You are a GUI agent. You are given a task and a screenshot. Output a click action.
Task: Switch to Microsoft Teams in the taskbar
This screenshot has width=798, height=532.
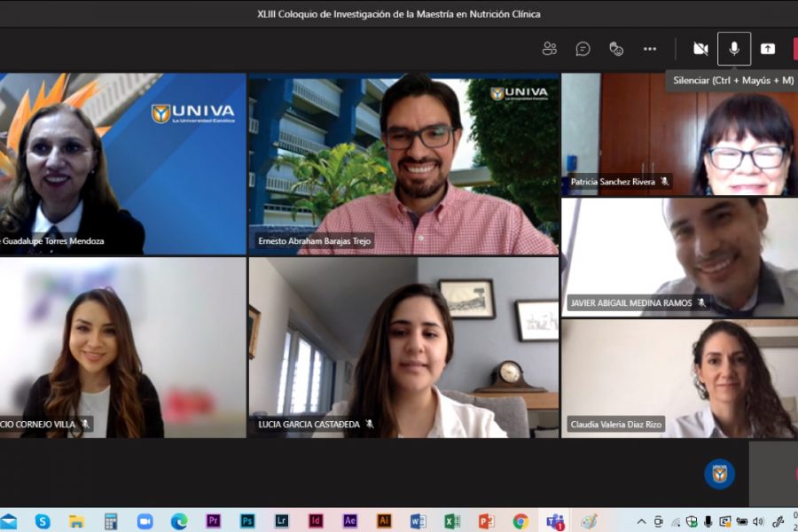[555, 521]
